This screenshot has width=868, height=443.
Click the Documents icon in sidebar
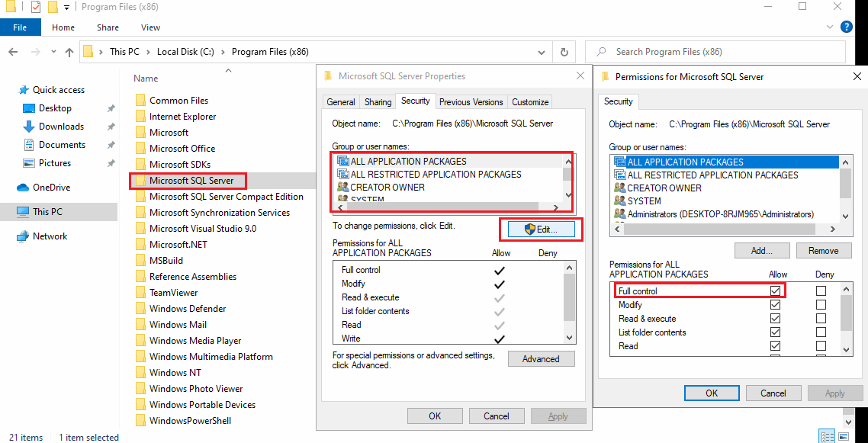[x=29, y=144]
